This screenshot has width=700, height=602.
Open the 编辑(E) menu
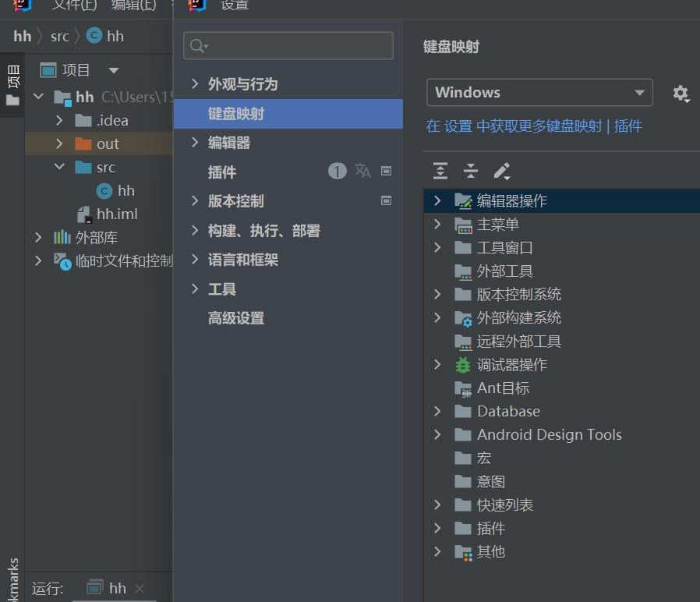pos(134,5)
